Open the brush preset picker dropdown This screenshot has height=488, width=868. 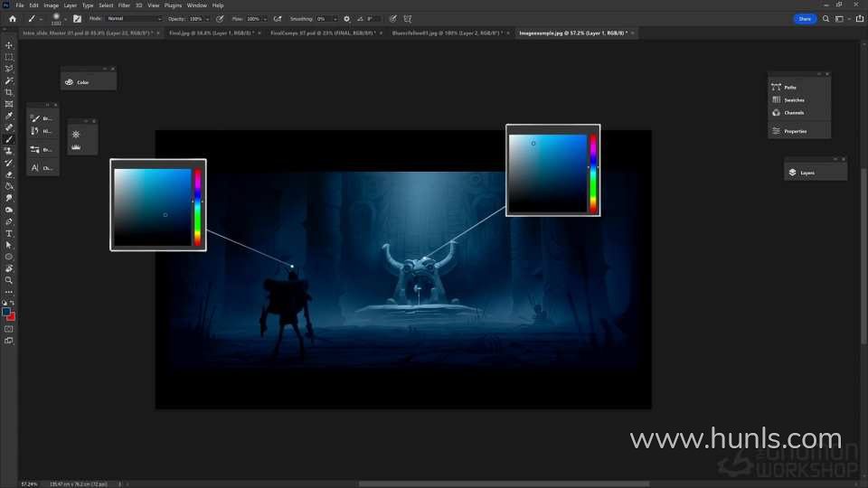pos(65,19)
